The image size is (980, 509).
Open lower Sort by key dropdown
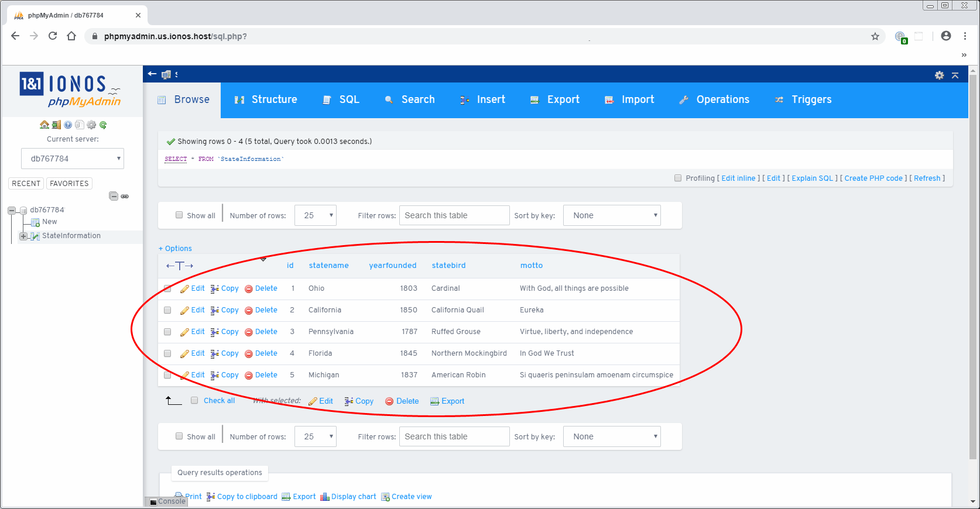(x=612, y=436)
